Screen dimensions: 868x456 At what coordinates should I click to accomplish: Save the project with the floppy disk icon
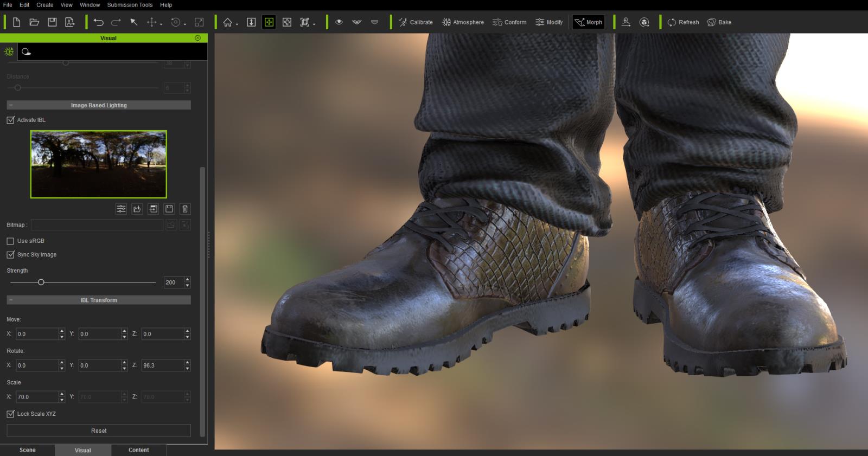[52, 22]
